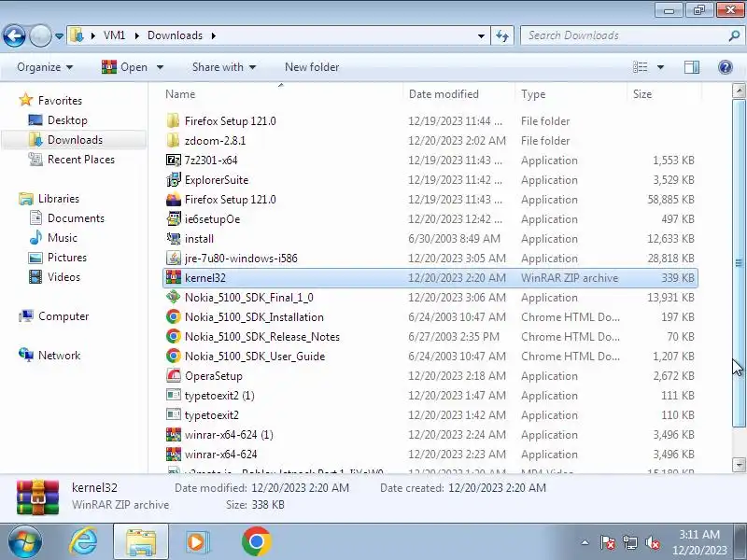Select Firefox Setup 121.0 application icon
This screenshot has height=560, width=747.
click(x=174, y=199)
